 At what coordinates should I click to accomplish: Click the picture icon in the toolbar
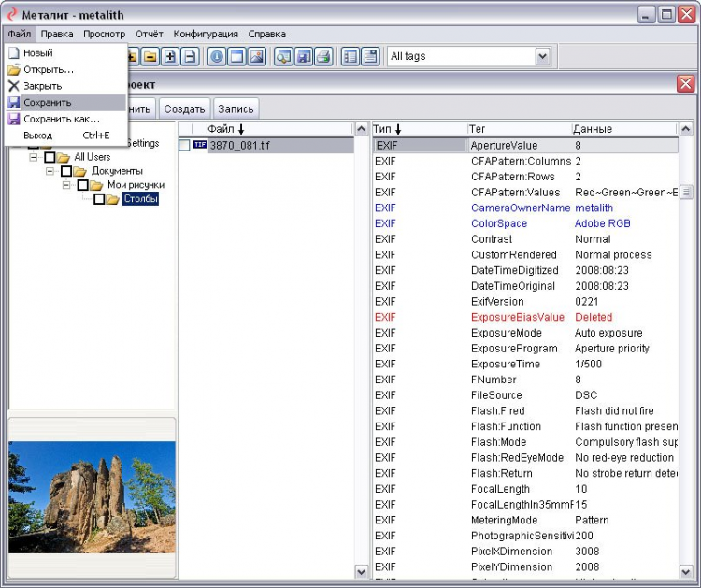coord(257,57)
